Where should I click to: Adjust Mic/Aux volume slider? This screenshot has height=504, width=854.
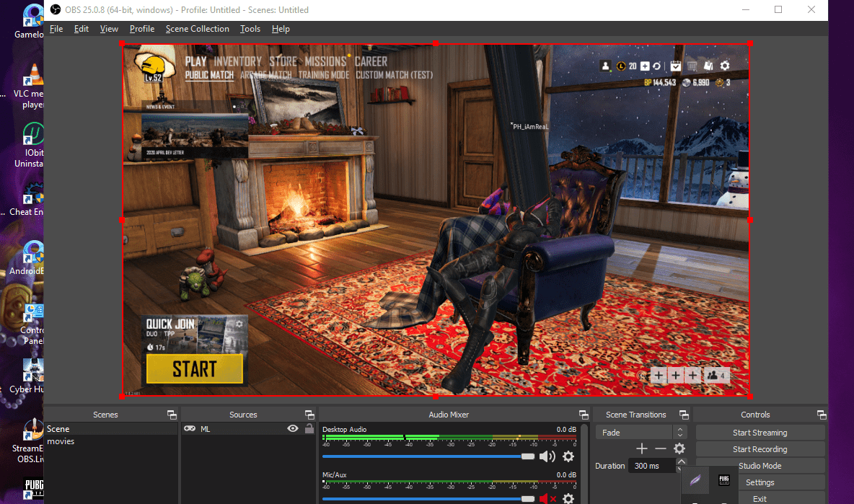[428, 498]
